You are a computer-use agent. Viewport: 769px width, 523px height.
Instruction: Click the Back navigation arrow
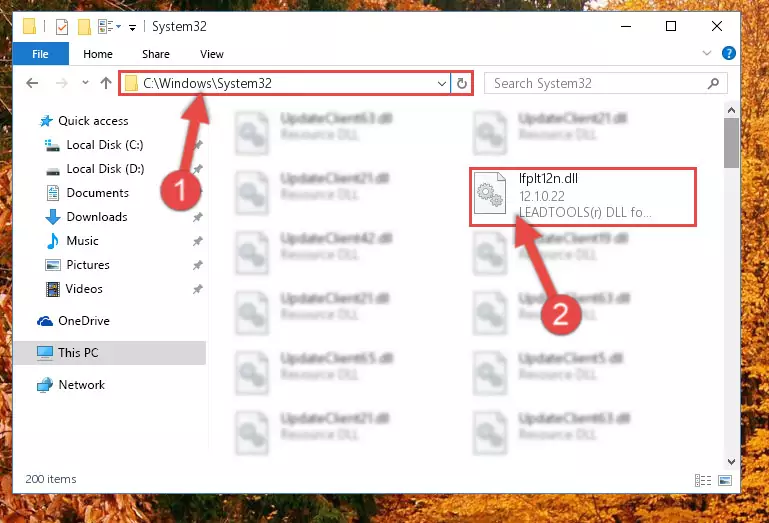click(32, 83)
